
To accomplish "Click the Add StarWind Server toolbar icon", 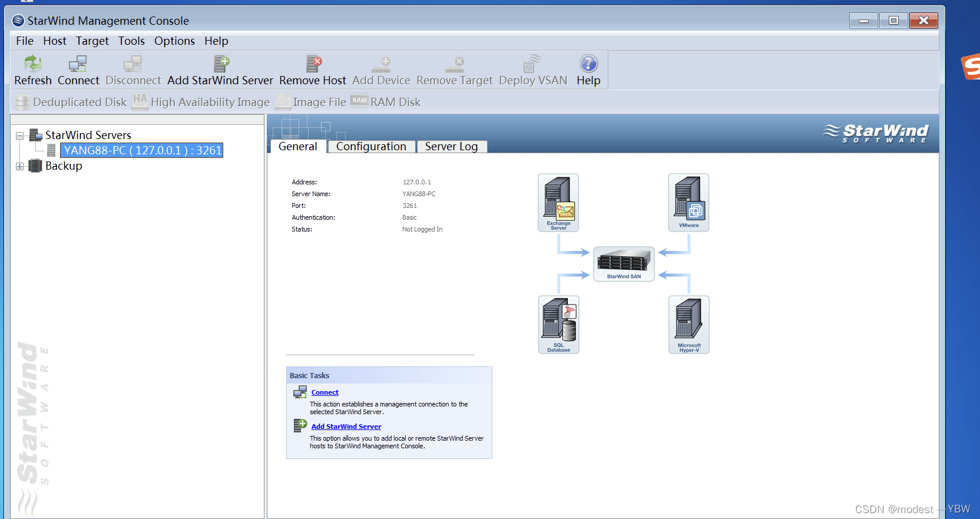I will pos(221,63).
